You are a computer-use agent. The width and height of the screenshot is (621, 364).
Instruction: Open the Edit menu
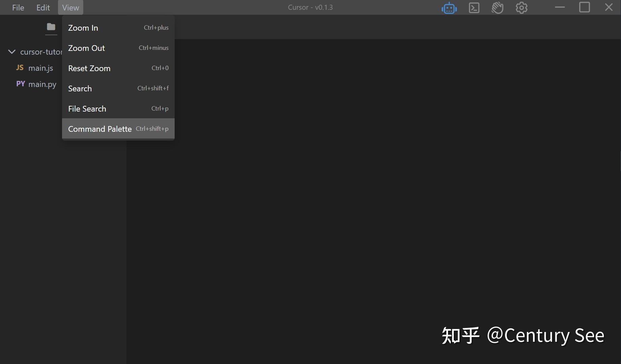(x=43, y=7)
